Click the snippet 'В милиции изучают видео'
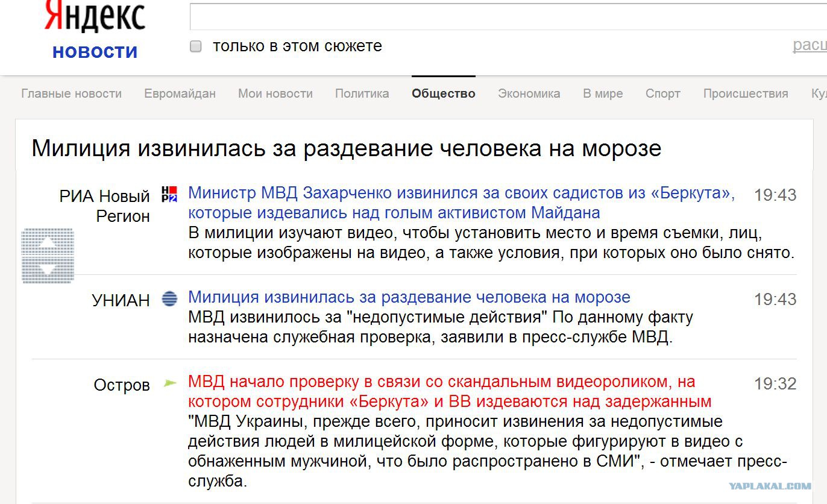Viewport: 827px width, 504px height. (491, 242)
